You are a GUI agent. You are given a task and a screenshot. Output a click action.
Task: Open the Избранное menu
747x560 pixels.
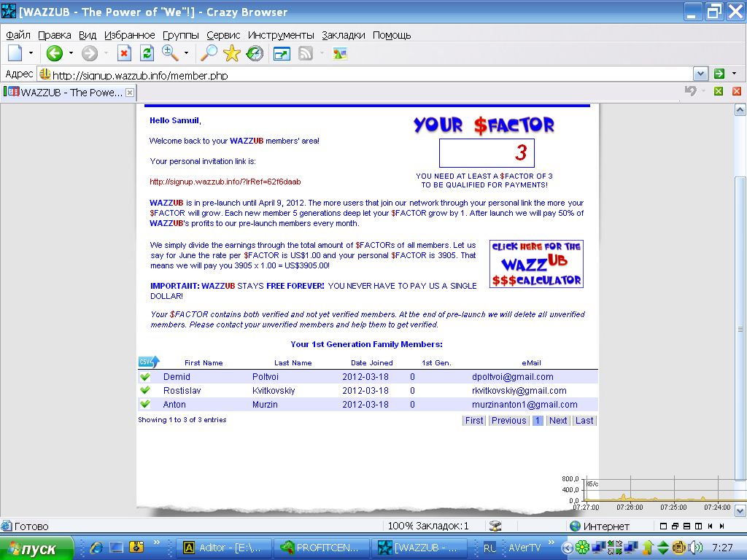pyautogui.click(x=130, y=35)
